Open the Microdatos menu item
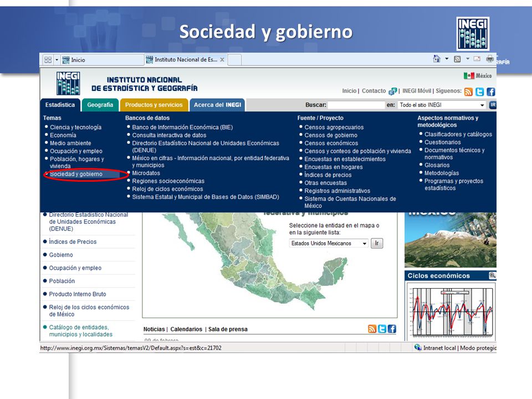This screenshot has width=532, height=399. click(x=146, y=173)
